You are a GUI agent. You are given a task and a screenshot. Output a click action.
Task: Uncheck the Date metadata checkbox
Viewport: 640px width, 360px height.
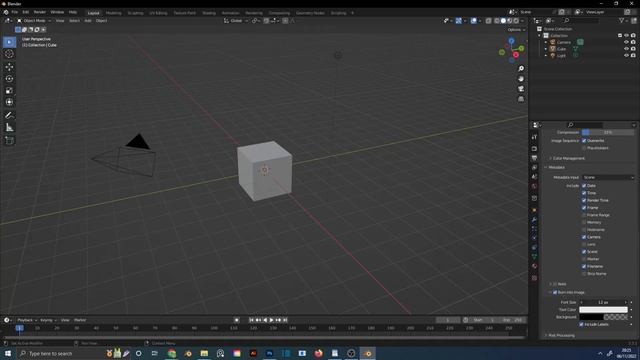[584, 186]
